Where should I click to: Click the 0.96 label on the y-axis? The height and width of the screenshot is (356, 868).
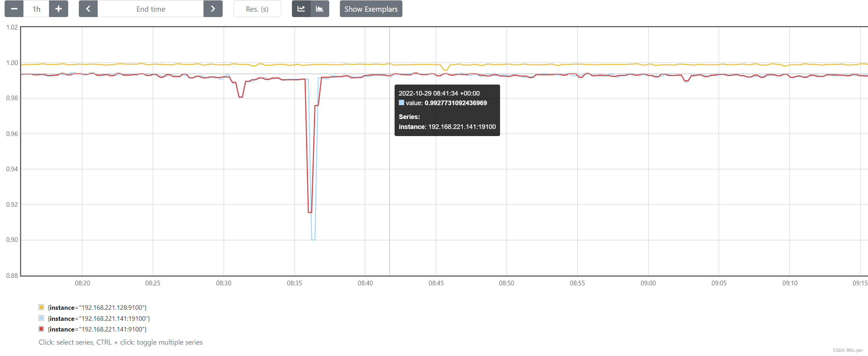[x=12, y=134]
